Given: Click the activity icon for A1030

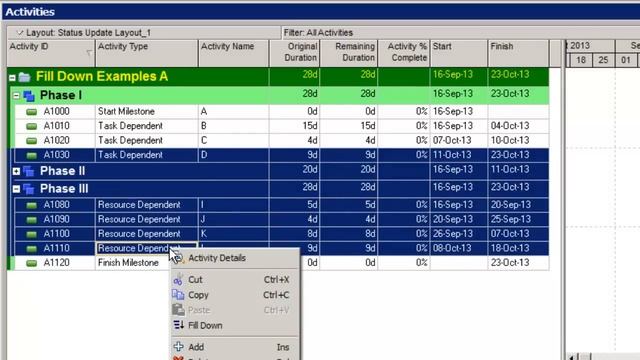Looking at the screenshot, I should coord(31,156).
